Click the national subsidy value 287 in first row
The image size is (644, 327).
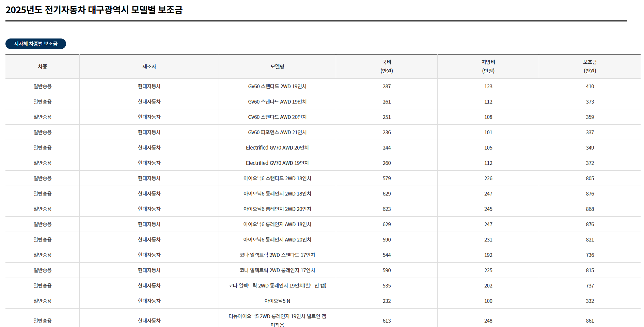(x=386, y=86)
